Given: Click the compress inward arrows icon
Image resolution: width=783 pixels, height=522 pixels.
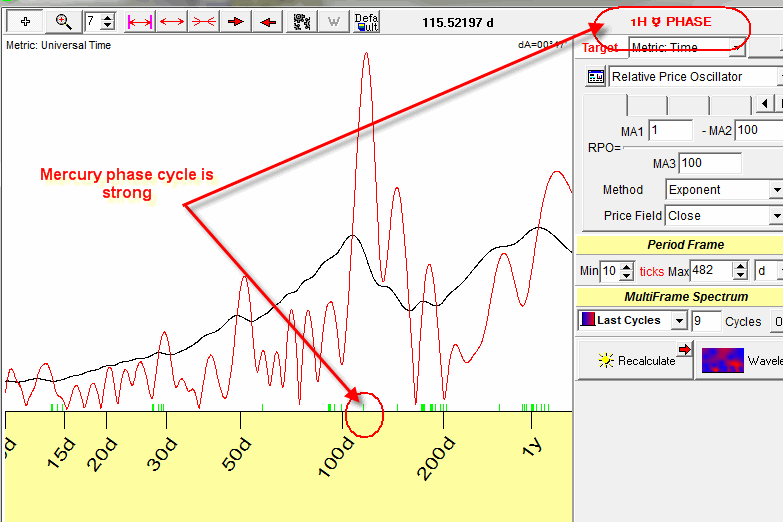Looking at the screenshot, I should click(x=204, y=21).
